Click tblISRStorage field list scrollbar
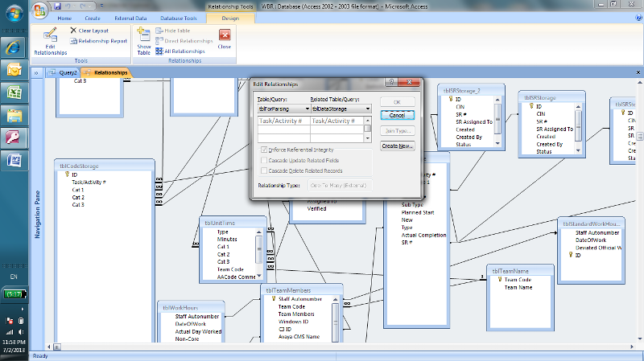 pos(578,129)
